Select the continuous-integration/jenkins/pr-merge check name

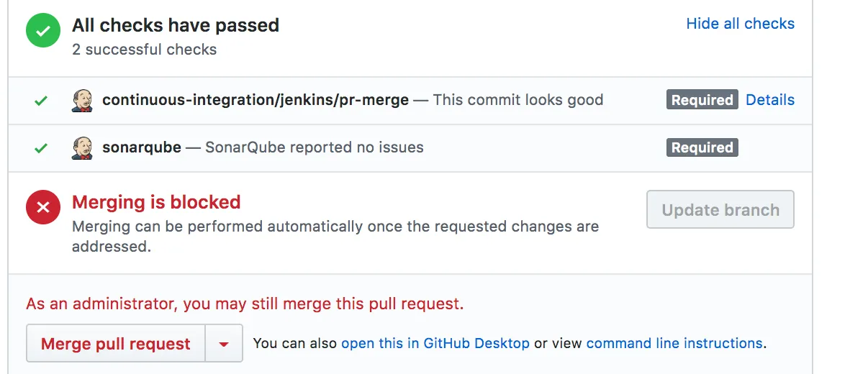click(x=256, y=100)
